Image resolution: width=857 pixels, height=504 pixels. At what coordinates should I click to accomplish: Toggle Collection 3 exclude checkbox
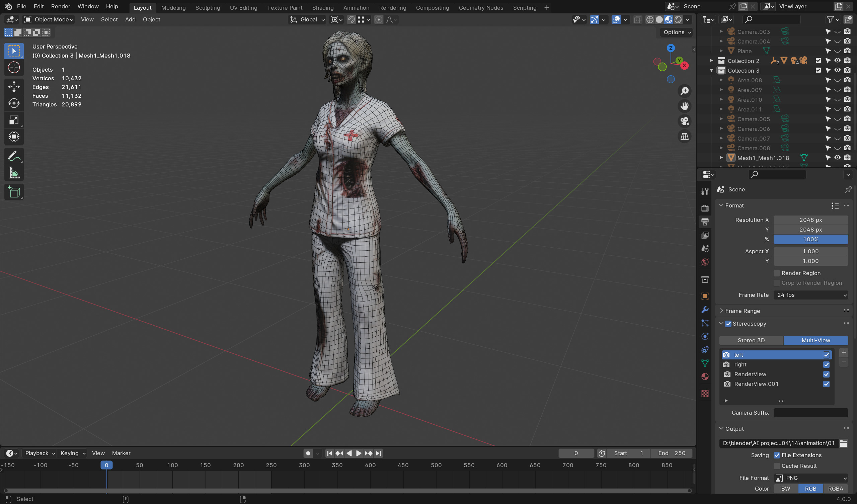click(x=818, y=70)
